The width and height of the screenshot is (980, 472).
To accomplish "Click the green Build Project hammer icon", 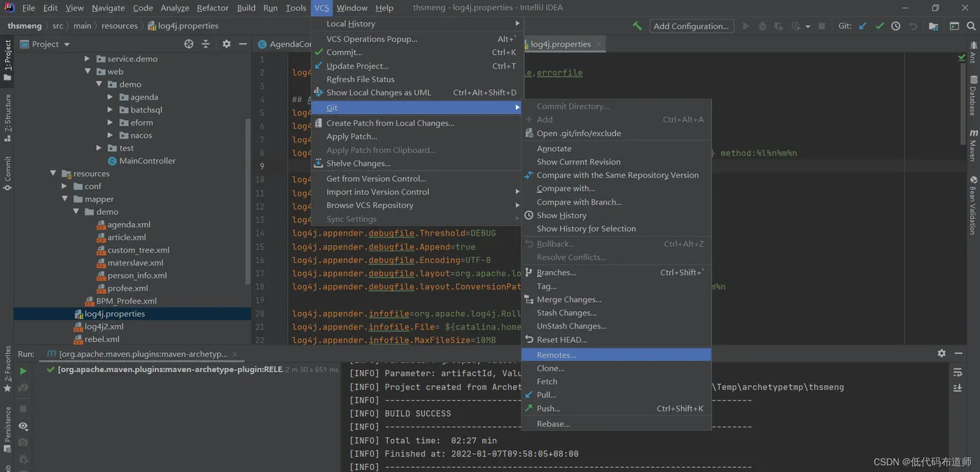I will point(637,26).
